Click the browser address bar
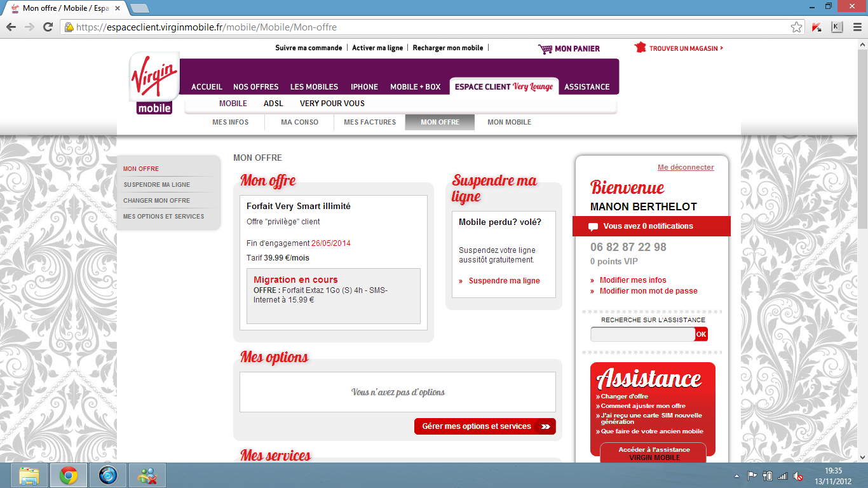Image resolution: width=868 pixels, height=488 pixels. (x=432, y=27)
